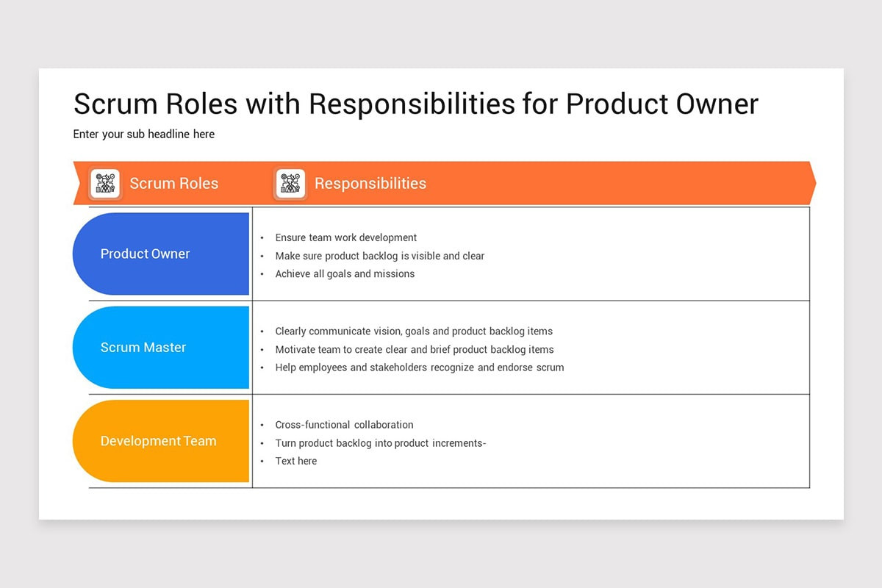
Task: Click the 'Make sure product backlog is visible' bullet
Action: pyautogui.click(x=379, y=256)
